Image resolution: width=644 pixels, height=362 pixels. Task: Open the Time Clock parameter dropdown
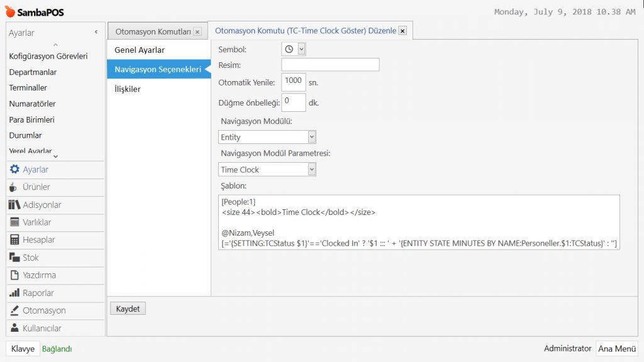click(312, 170)
